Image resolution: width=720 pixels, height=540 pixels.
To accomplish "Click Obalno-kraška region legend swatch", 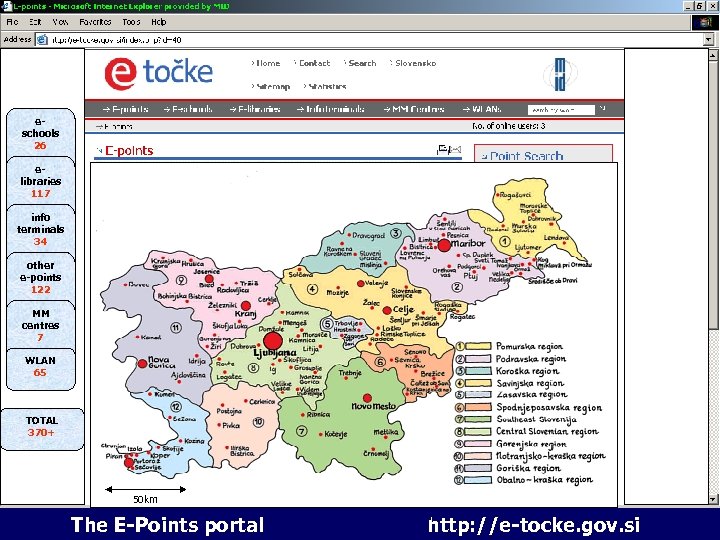I will pos(478,480).
